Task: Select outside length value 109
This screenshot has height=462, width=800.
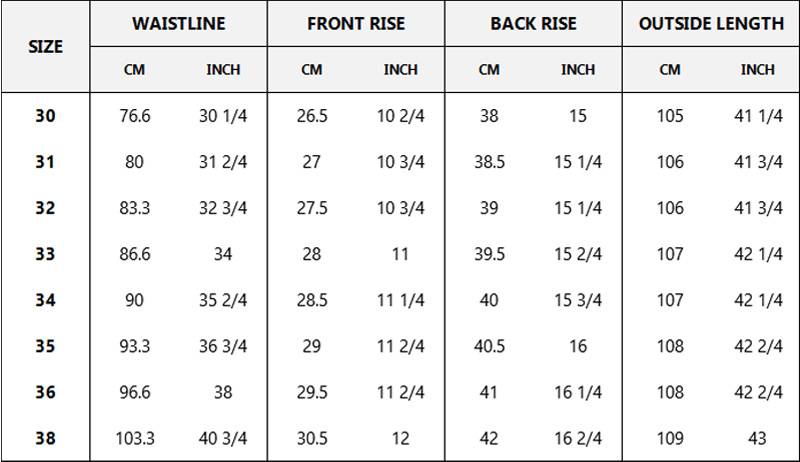Action: click(670, 438)
